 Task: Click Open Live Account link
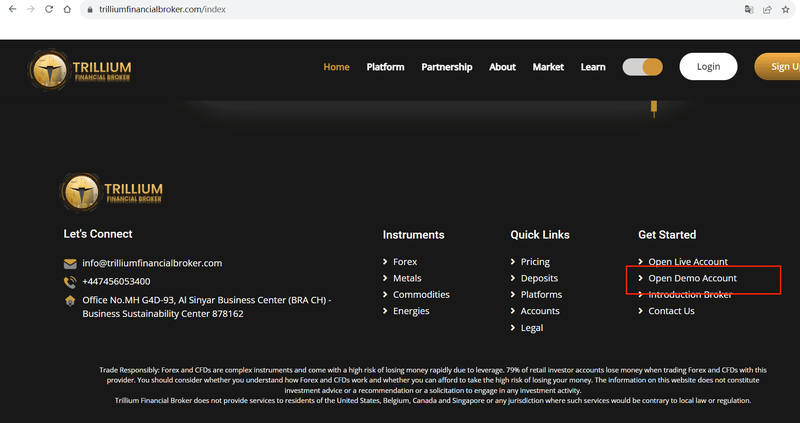[688, 262]
